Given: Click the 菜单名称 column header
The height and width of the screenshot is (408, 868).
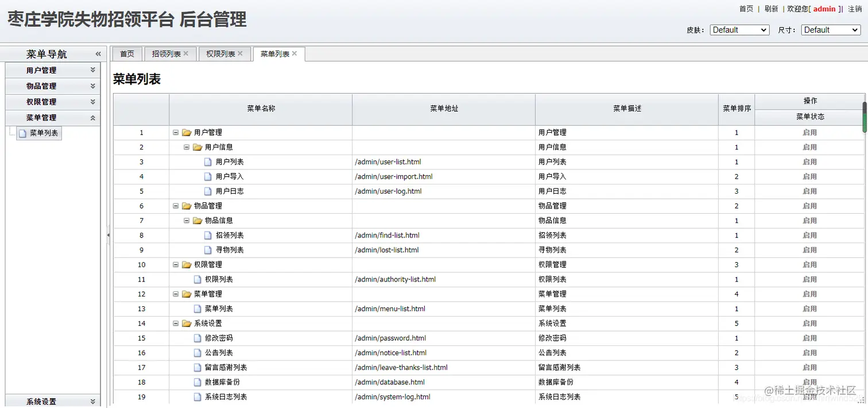Looking at the screenshot, I should pos(261,109).
